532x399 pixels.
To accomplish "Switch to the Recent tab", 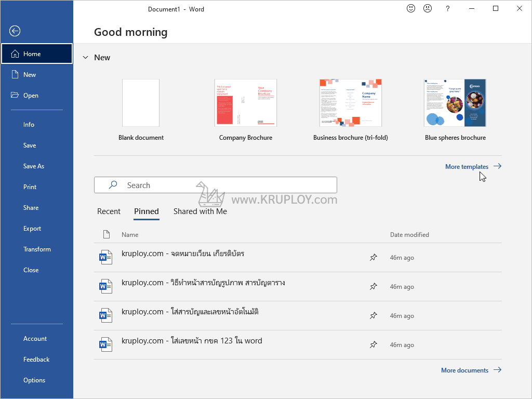I will pyautogui.click(x=109, y=211).
